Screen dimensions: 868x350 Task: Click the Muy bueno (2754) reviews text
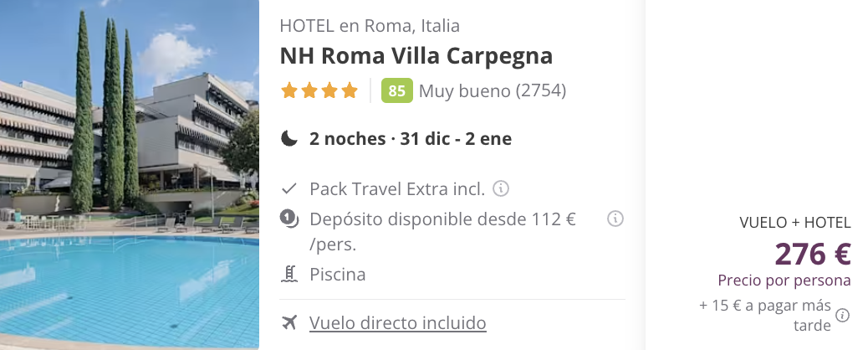pyautogui.click(x=493, y=90)
